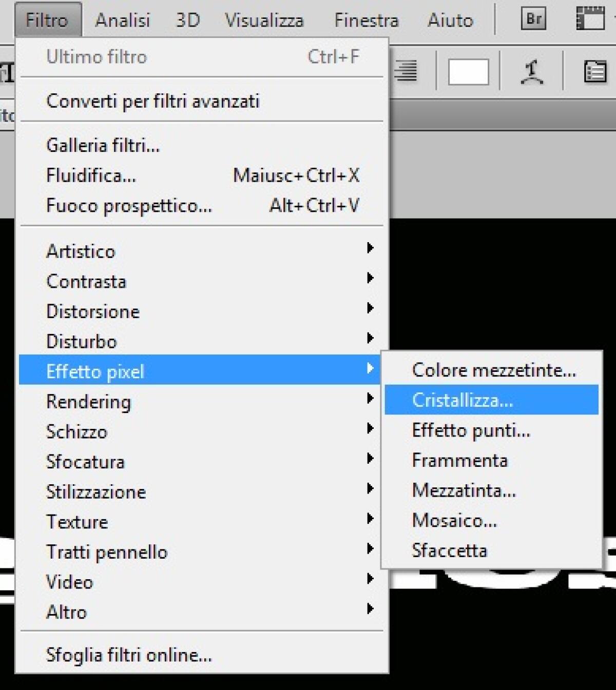Viewport: 616px width, 690px height.
Task: Expand the Distorsione submenu
Action: point(201,311)
